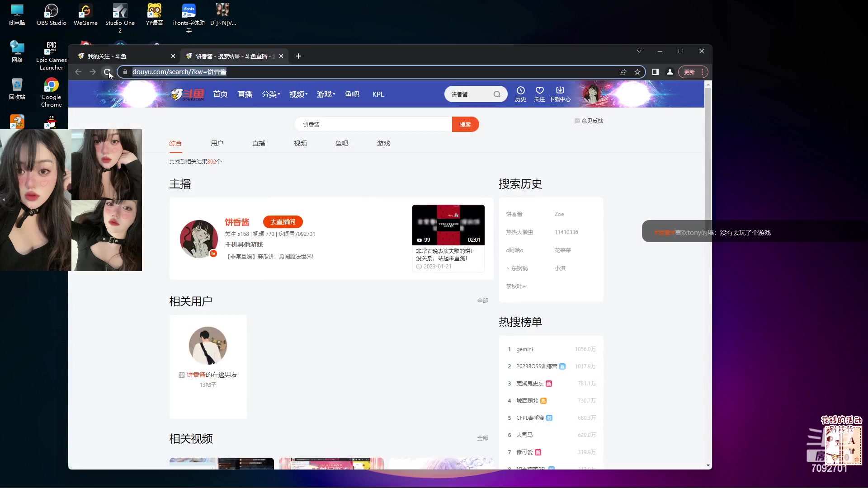This screenshot has height=488, width=868.
Task: Click orange 搜索 button
Action: pos(465,124)
